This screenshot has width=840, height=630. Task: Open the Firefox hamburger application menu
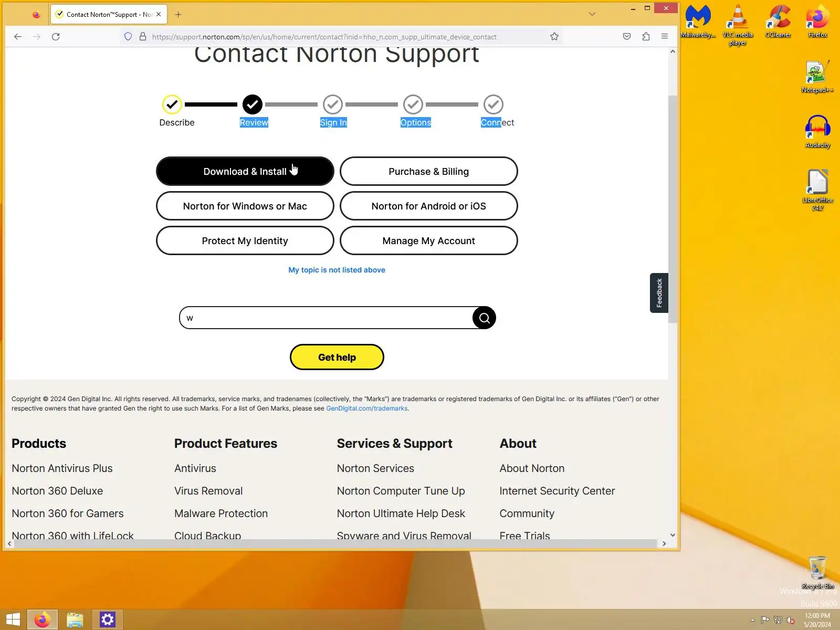point(665,37)
